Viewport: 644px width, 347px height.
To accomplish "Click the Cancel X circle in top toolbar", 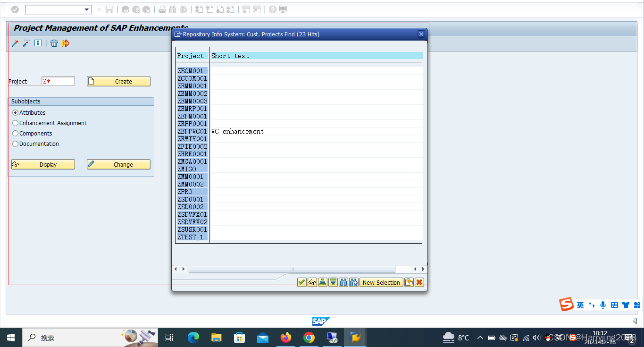I will coord(147,9).
